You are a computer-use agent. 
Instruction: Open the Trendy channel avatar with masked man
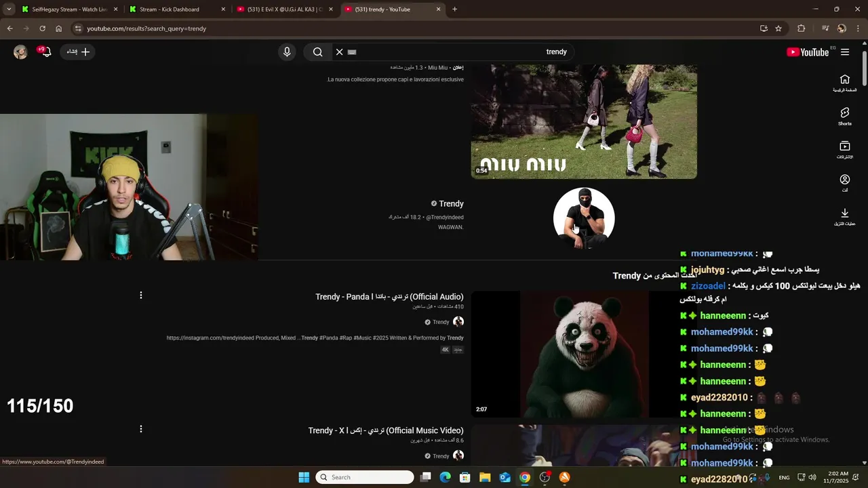(584, 218)
